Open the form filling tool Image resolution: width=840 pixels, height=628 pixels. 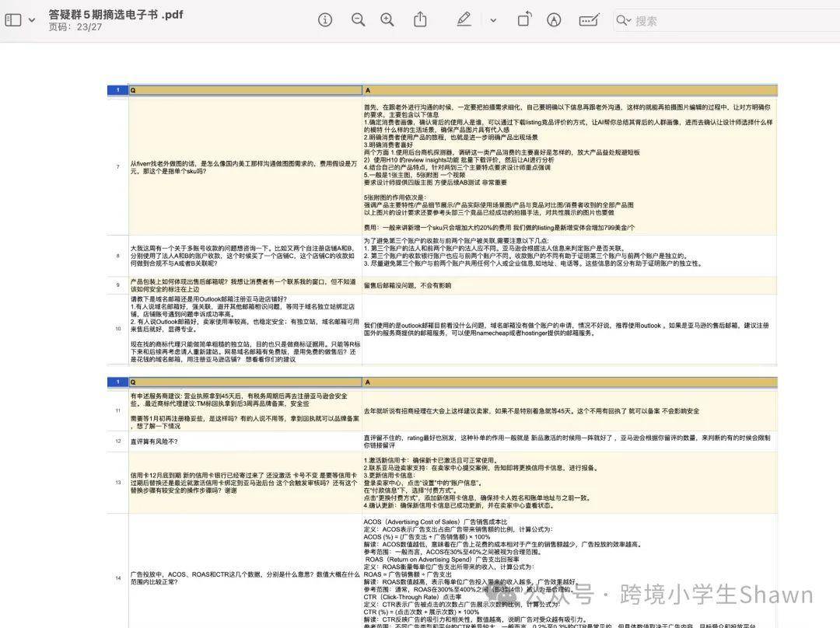tap(590, 20)
